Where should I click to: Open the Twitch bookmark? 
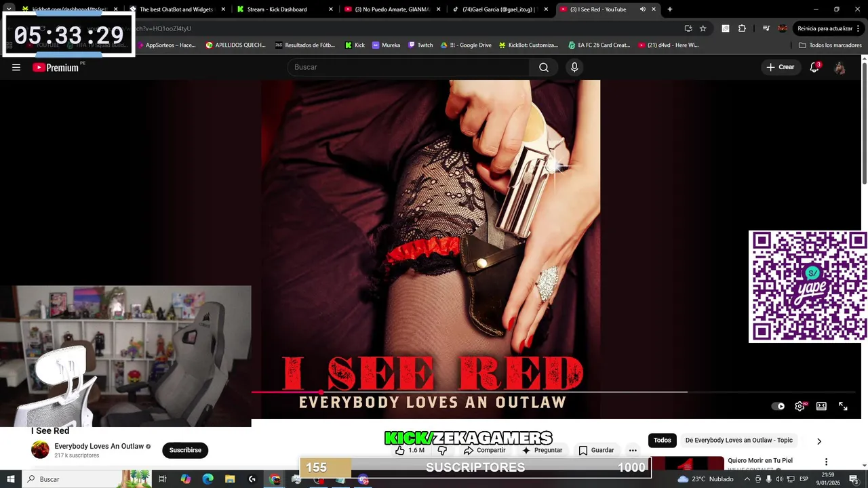point(420,45)
